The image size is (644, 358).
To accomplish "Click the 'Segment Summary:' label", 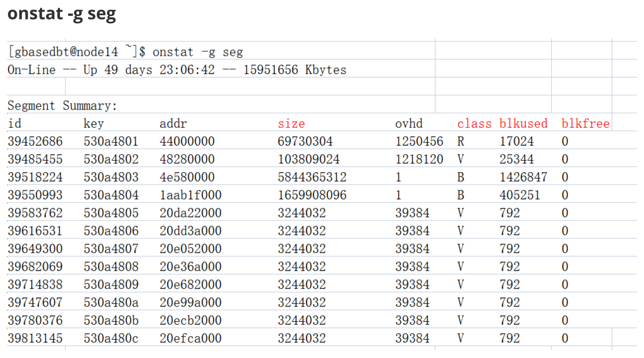I will click(62, 105).
